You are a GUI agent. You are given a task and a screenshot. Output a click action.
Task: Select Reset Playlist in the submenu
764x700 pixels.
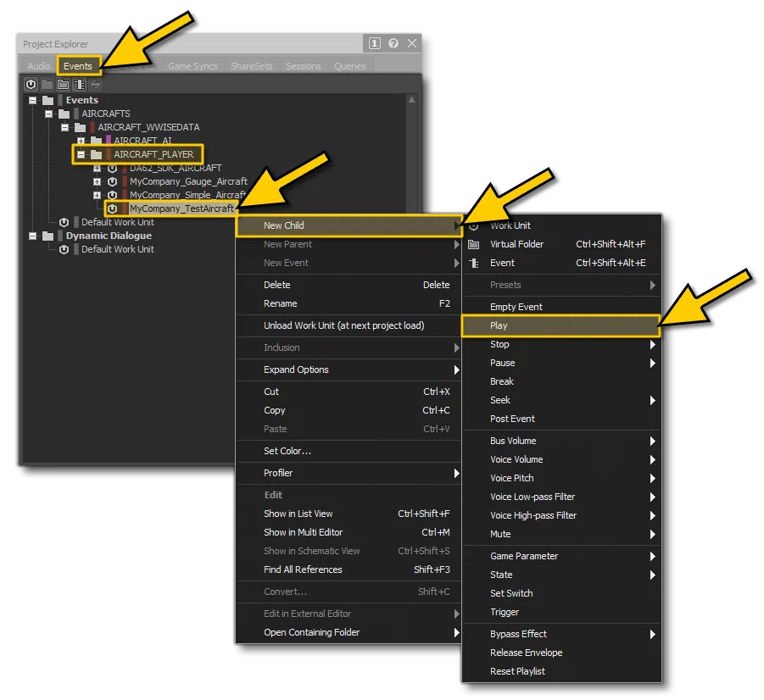(x=561, y=671)
